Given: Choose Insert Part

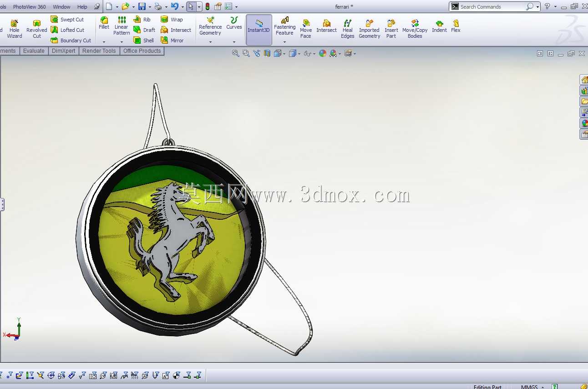Looking at the screenshot, I should tap(391, 29).
